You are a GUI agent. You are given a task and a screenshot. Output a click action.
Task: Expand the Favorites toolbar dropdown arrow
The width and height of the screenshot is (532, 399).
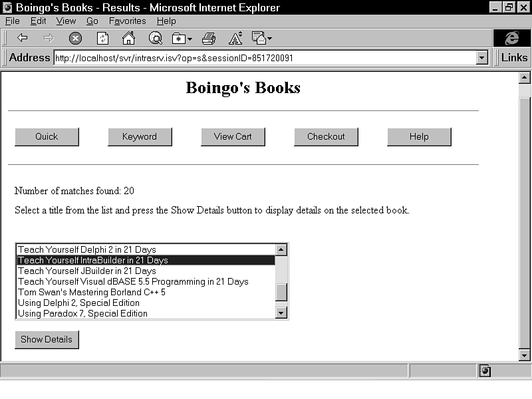[190, 39]
